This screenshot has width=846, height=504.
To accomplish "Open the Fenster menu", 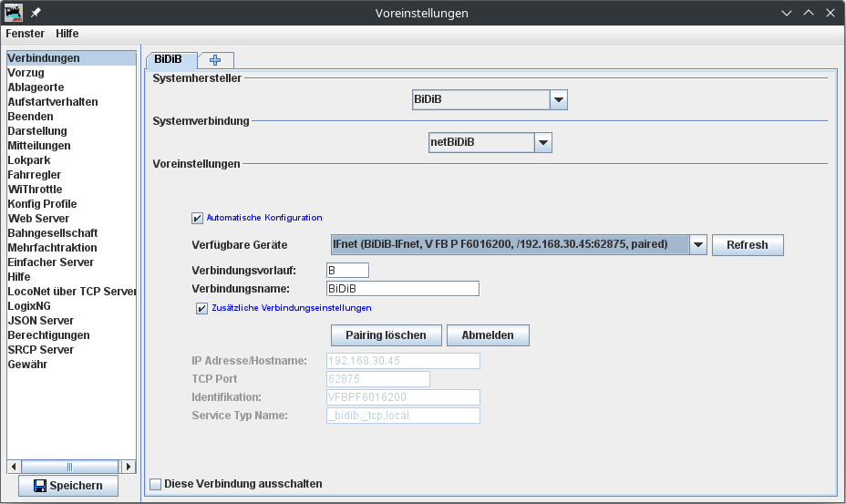I will 25,34.
